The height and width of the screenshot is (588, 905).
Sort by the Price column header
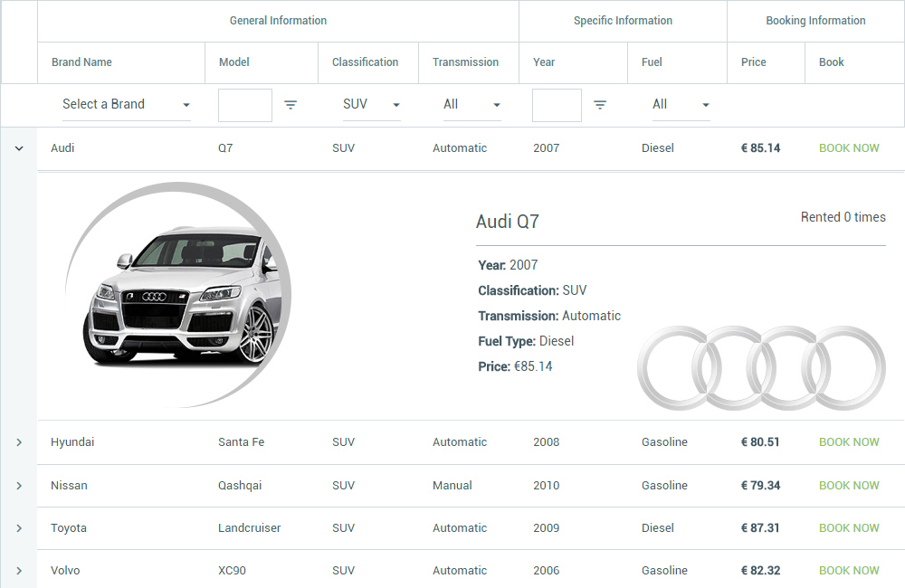click(753, 62)
